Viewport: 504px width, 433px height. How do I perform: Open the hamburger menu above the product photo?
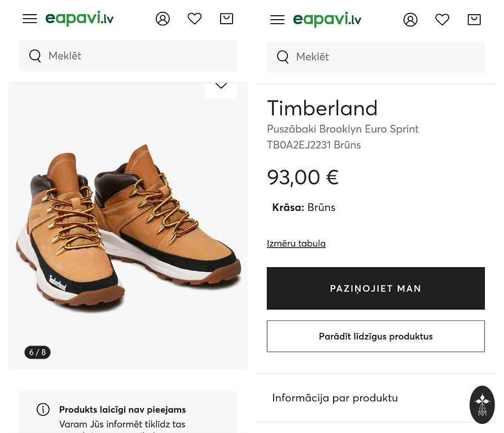click(30, 19)
